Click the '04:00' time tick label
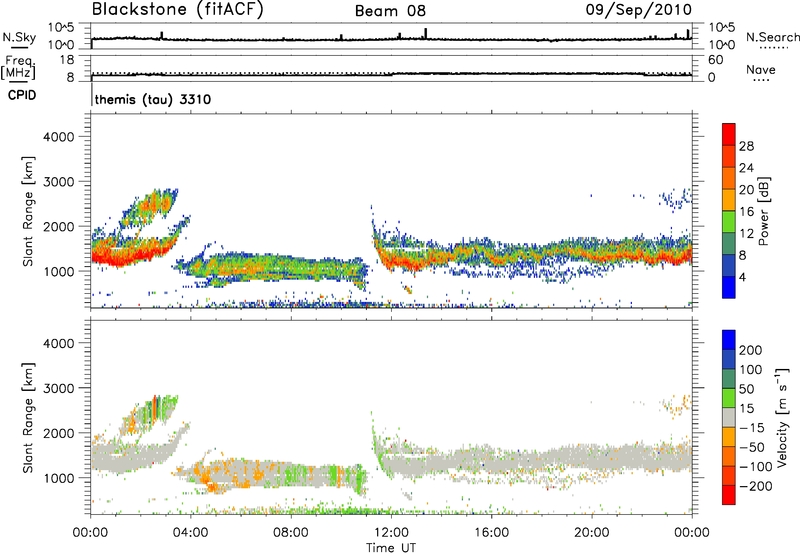This screenshot has width=800, height=554. [191, 533]
